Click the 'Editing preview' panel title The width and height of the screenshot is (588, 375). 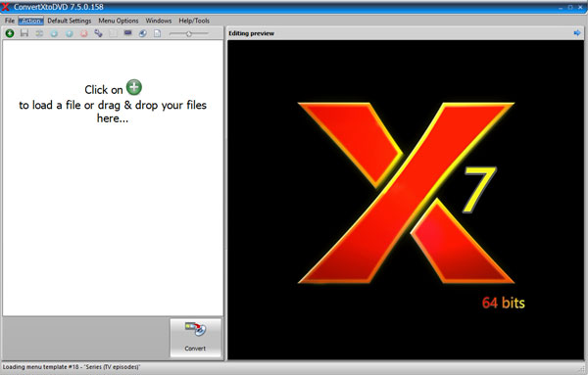point(251,33)
